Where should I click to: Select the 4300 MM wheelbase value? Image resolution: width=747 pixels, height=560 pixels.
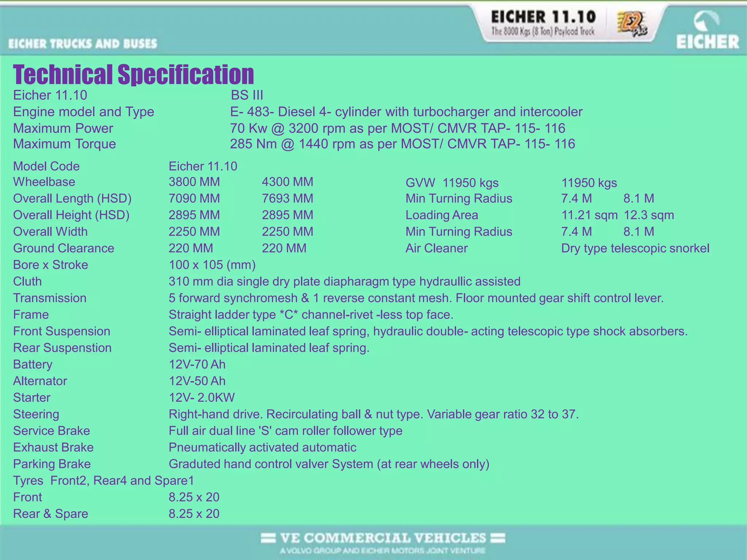(287, 182)
